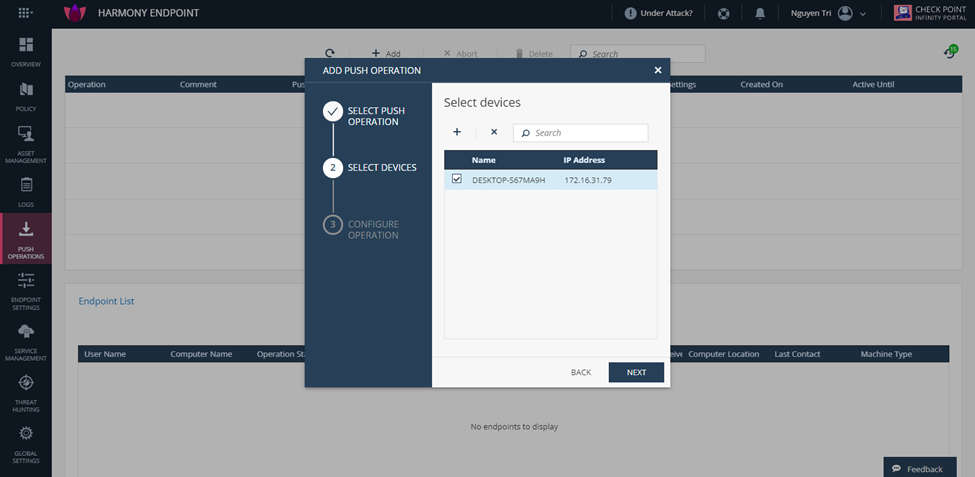Viewport: 975px width, 477px height.
Task: Sort endpoint list by Machine Type
Action: [x=887, y=354]
